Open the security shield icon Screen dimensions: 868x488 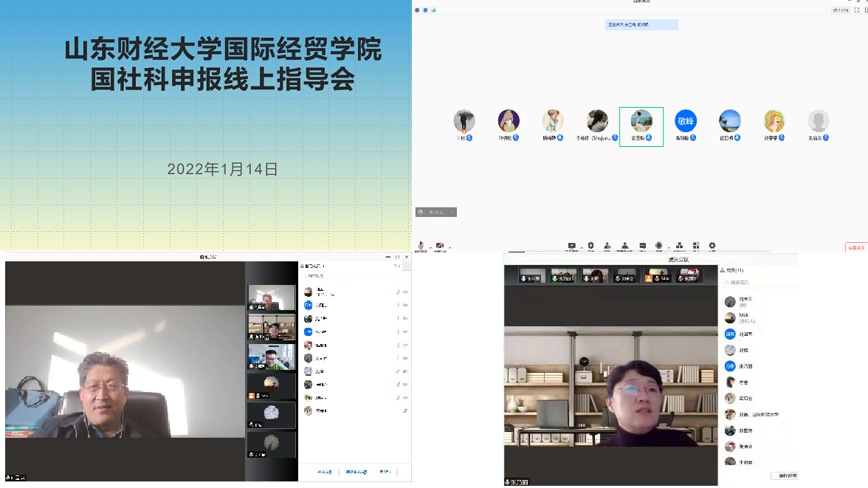click(590, 244)
